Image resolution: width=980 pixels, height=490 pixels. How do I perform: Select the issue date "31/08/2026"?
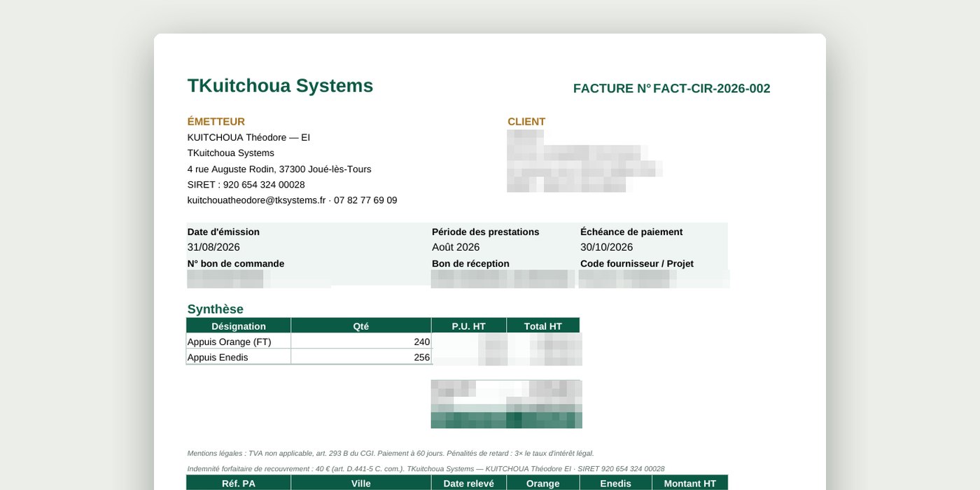coord(213,247)
